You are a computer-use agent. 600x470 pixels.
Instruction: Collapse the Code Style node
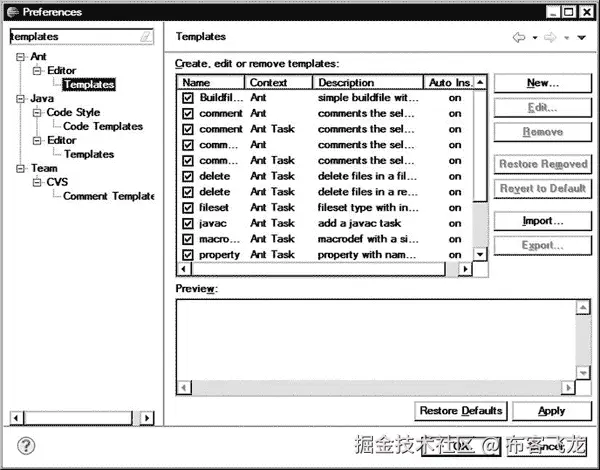pos(37,113)
